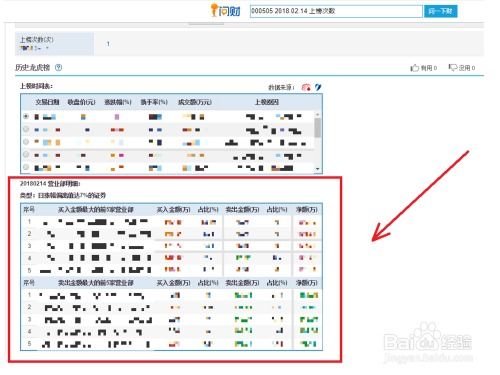The image size is (500, 375).
Task: Click 净额(万) header in the sell table
Action: [x=307, y=283]
